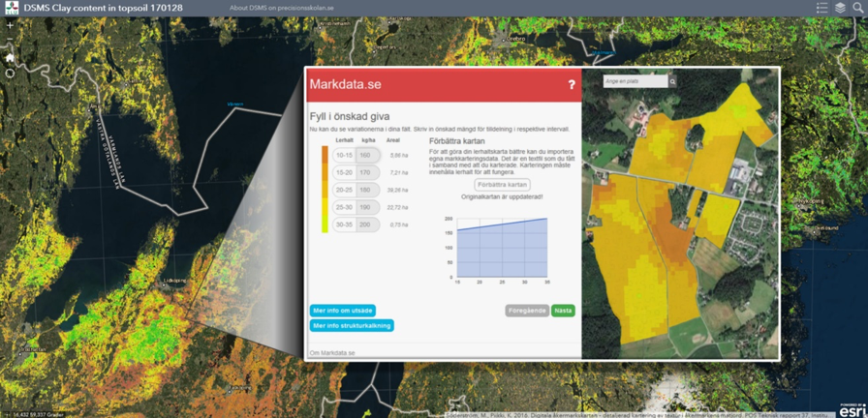
Task: Click the Örebro city label on map
Action: (x=516, y=40)
